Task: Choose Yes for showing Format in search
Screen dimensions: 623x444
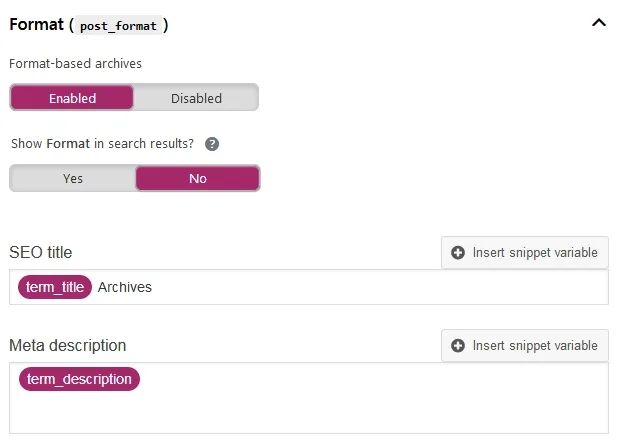Action: 73,178
